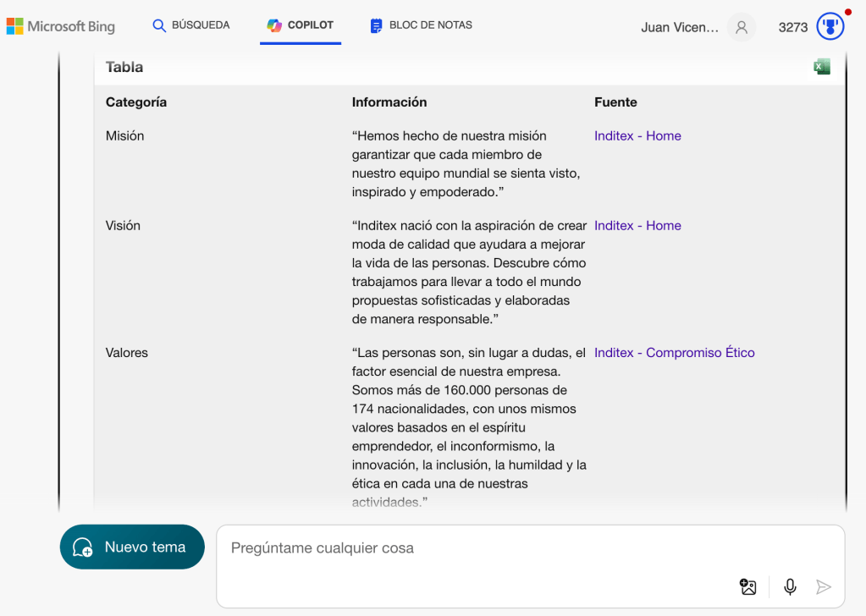Open the Rewards medal icon
Screen dimensions: 866x616
click(x=830, y=27)
